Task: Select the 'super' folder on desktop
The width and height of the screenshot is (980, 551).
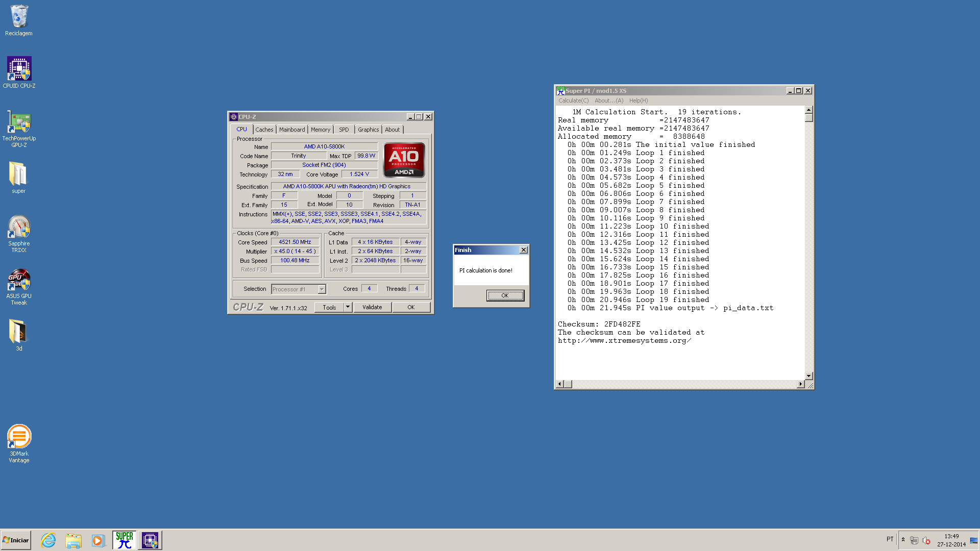Action: coord(19,178)
